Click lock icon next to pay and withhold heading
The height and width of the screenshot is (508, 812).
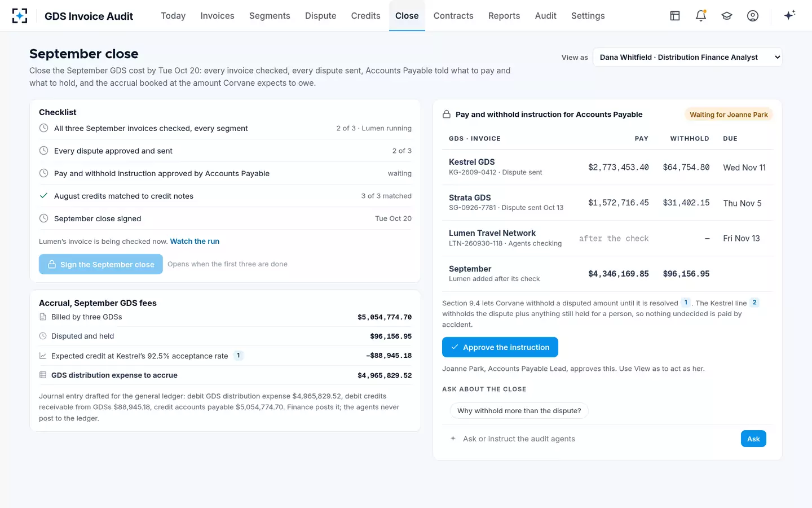click(x=447, y=115)
